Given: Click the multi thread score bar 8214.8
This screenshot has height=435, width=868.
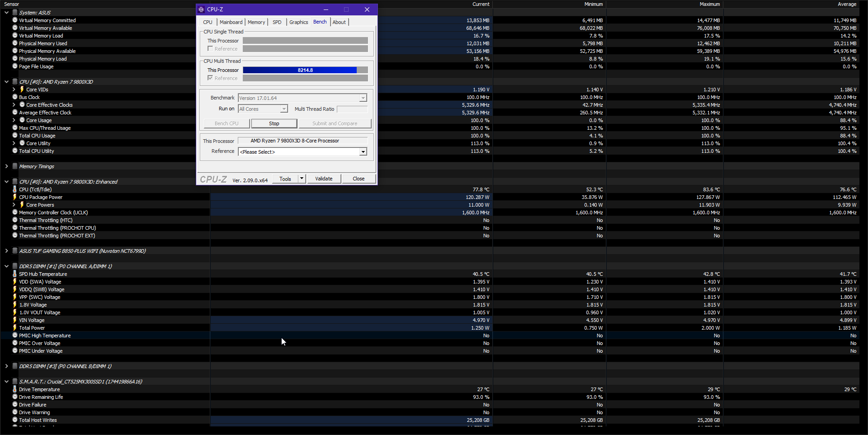Looking at the screenshot, I should click(305, 70).
